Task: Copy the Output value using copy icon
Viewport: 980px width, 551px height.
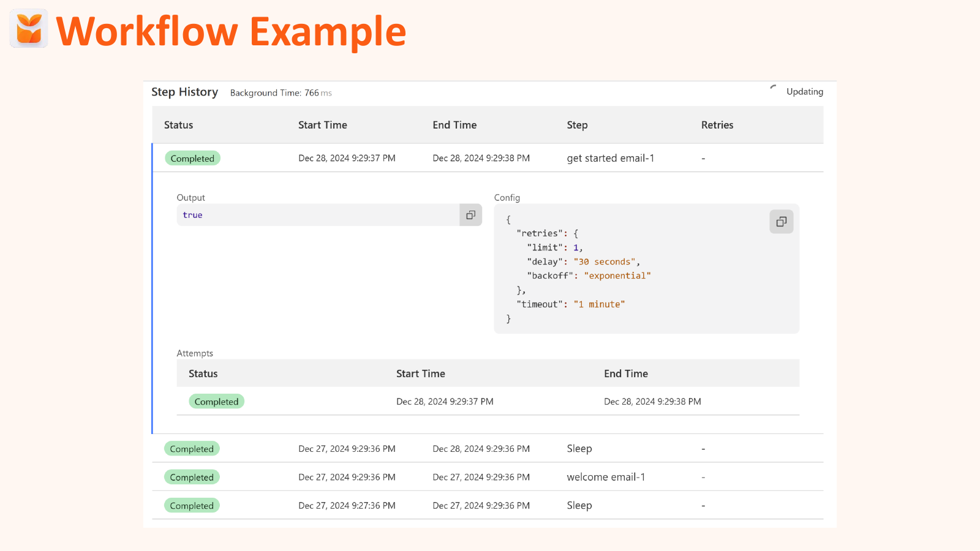Action: (x=470, y=215)
